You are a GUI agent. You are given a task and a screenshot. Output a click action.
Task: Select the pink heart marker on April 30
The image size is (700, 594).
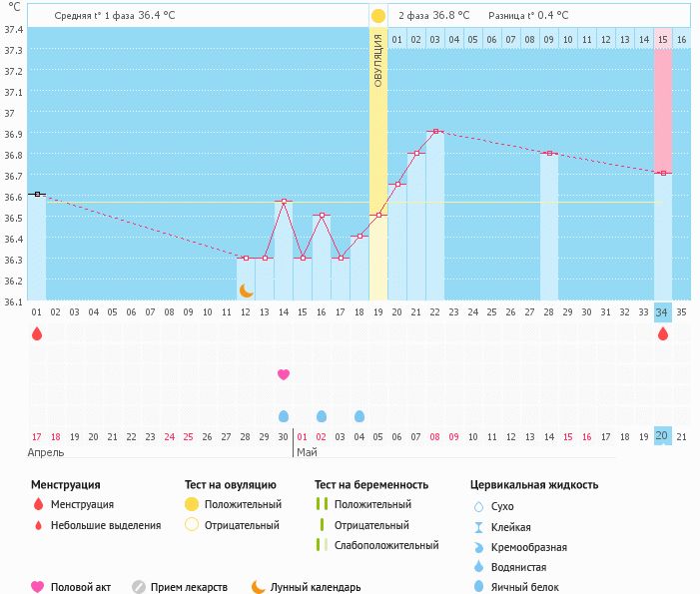[283, 374]
